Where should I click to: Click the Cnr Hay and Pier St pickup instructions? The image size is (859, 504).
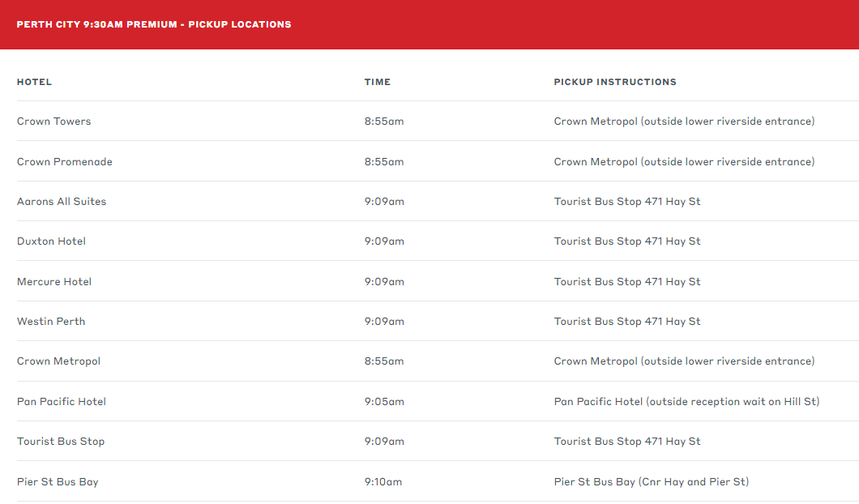[652, 481]
